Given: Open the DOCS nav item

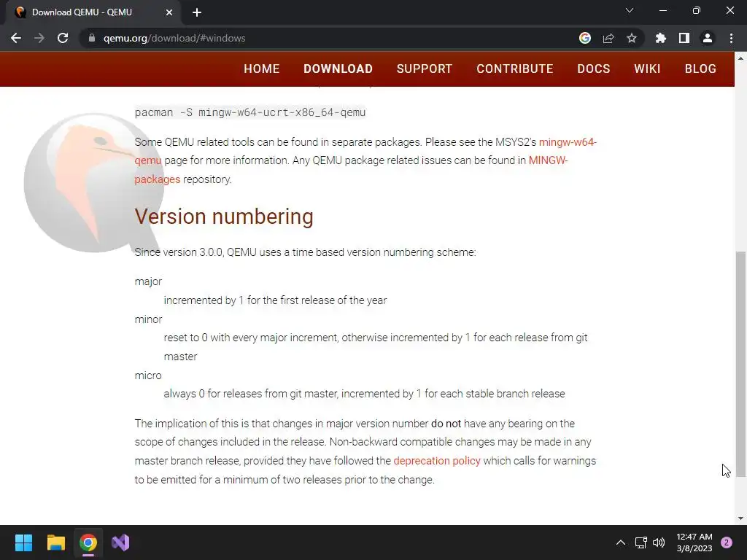Looking at the screenshot, I should point(594,69).
